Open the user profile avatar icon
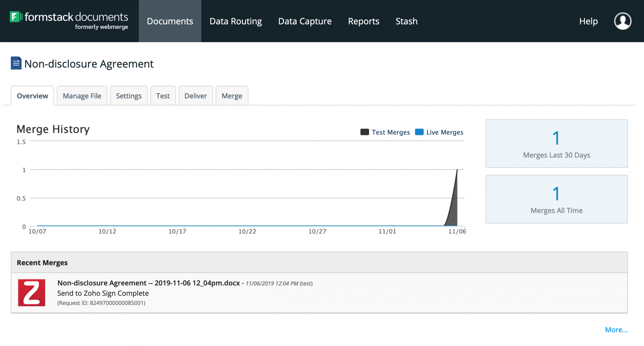 tap(622, 21)
